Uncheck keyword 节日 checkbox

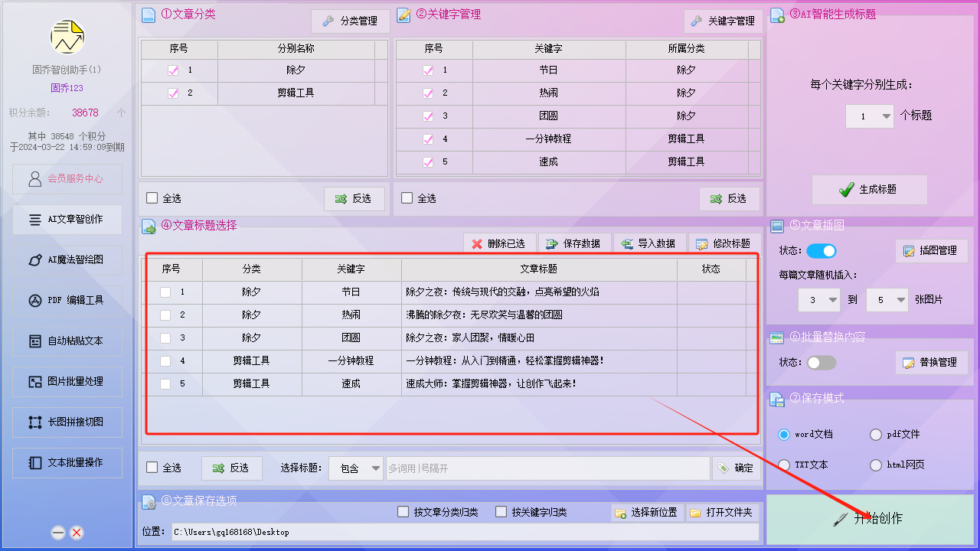pyautogui.click(x=428, y=70)
